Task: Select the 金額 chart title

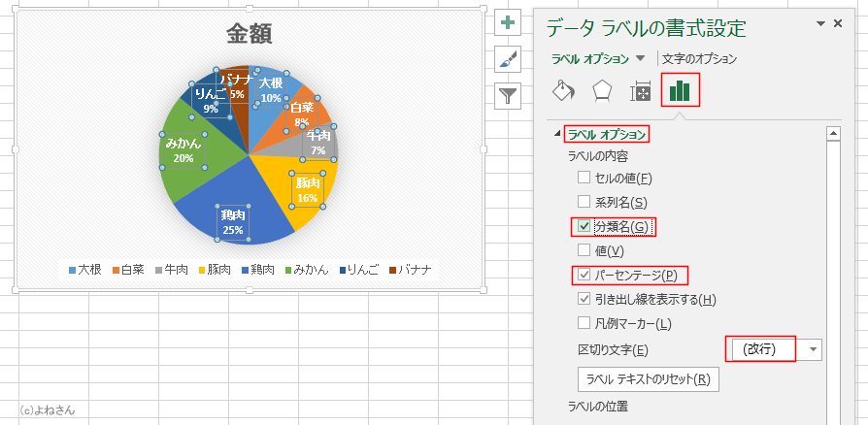Action: tap(250, 35)
